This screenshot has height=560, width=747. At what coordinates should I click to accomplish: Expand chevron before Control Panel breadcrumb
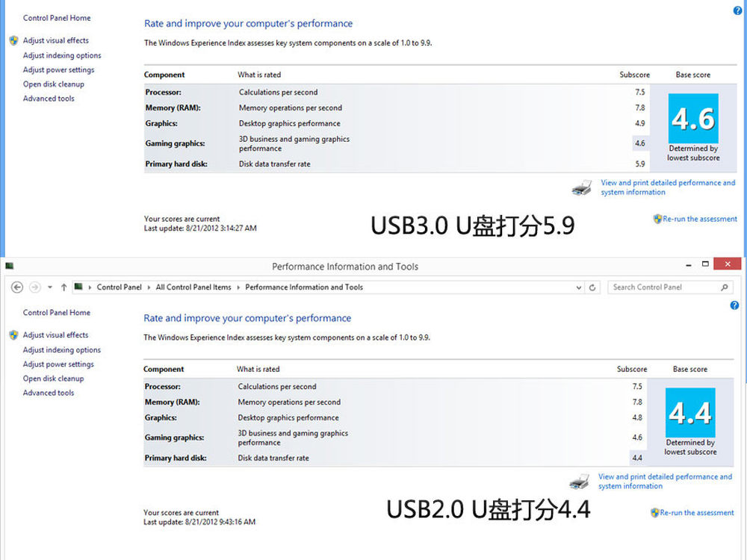point(90,287)
